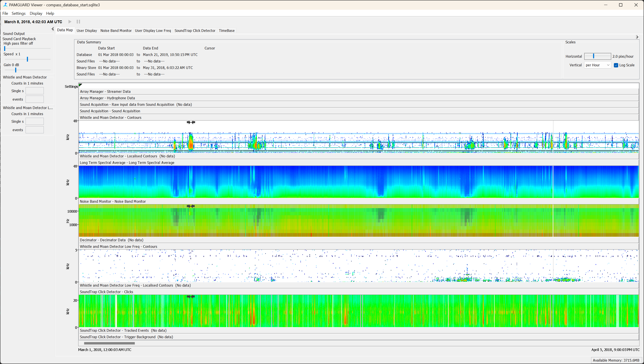Screen dimensions: 644x364
Task: Click Long Term Spectral Average header
Action: [359, 163]
